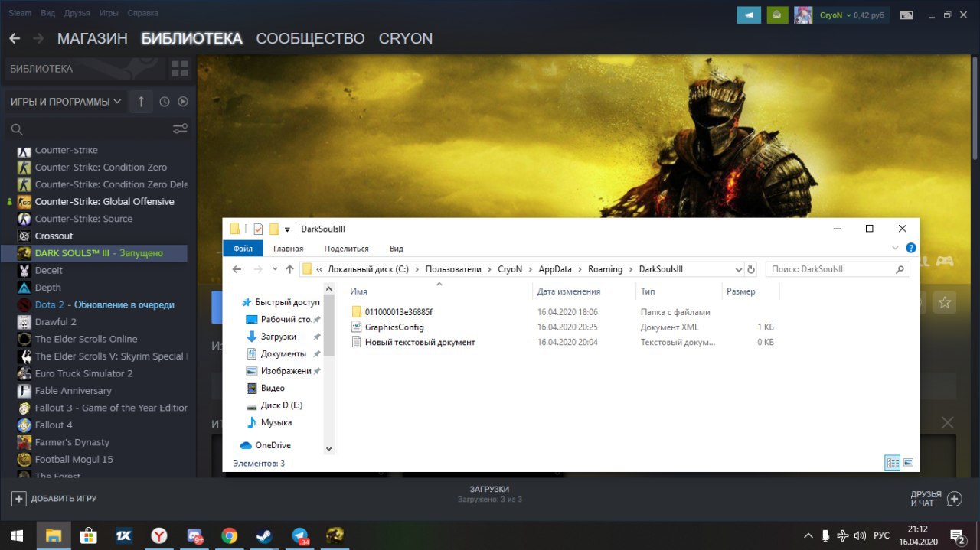This screenshot has height=550, width=980.
Task: Open the green envelope notifications icon
Action: pyautogui.click(x=777, y=15)
